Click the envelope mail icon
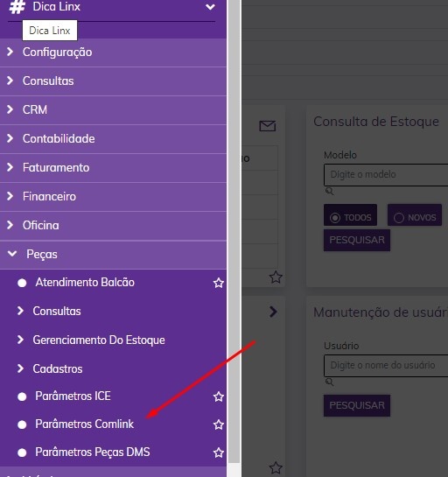Screen dimensions: 448x477 pyautogui.click(x=268, y=126)
